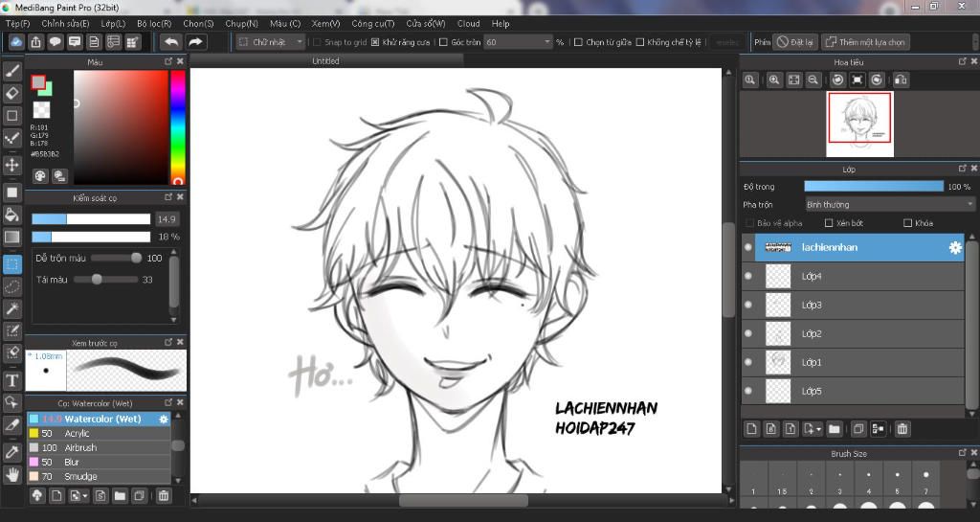Zoom in on the navigator panel
The image size is (980, 522).
tap(774, 80)
